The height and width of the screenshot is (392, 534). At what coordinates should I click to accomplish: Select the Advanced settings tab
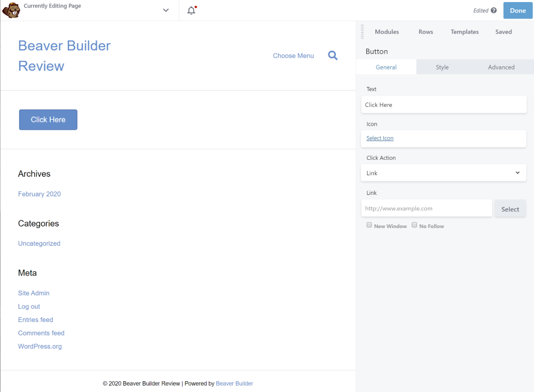coord(501,67)
